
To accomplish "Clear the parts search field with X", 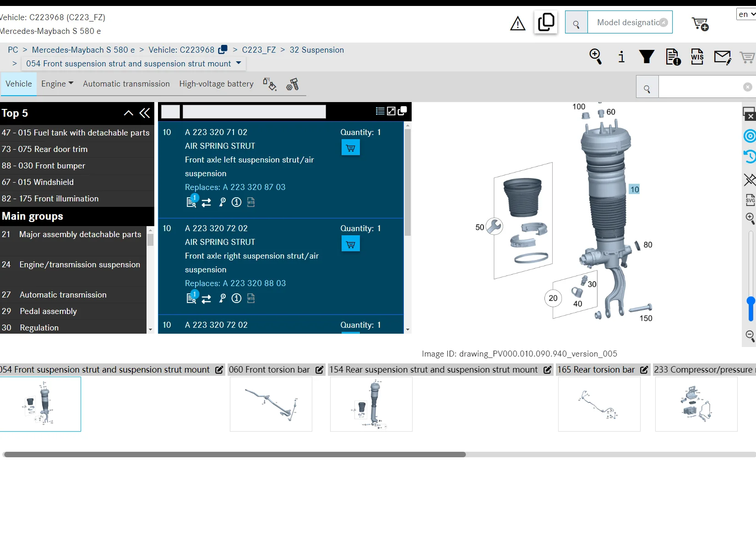I will coord(747,87).
